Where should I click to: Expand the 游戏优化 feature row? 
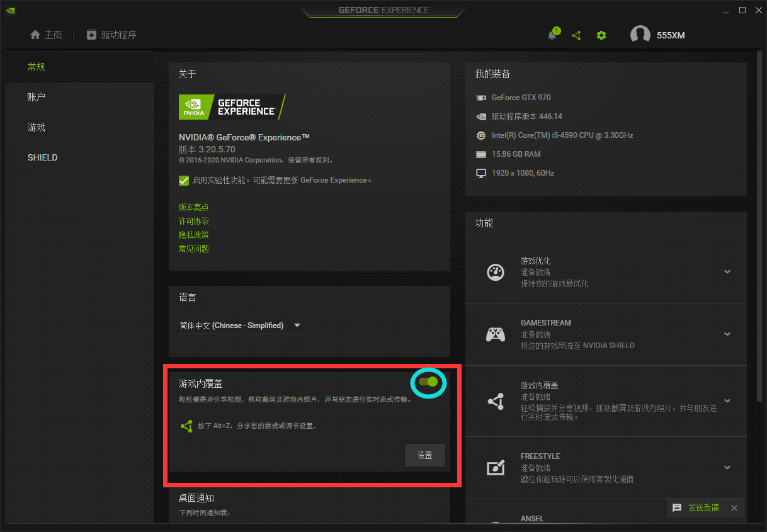[x=727, y=272]
